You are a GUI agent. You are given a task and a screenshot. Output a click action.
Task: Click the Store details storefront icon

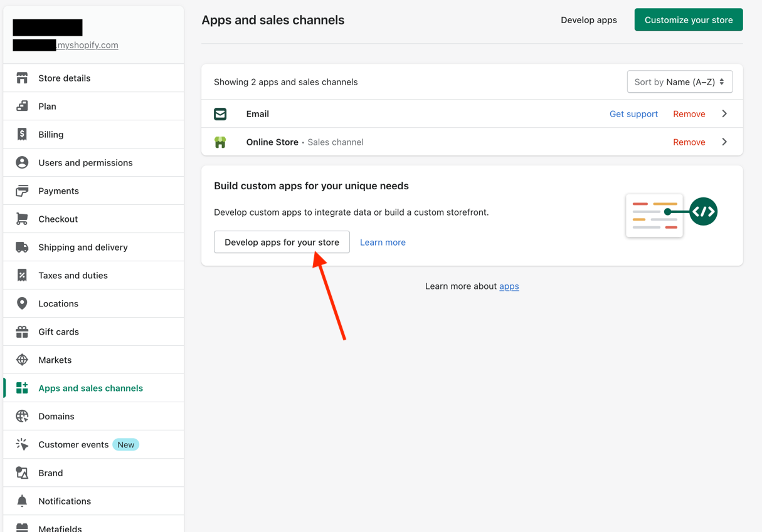pos(22,78)
